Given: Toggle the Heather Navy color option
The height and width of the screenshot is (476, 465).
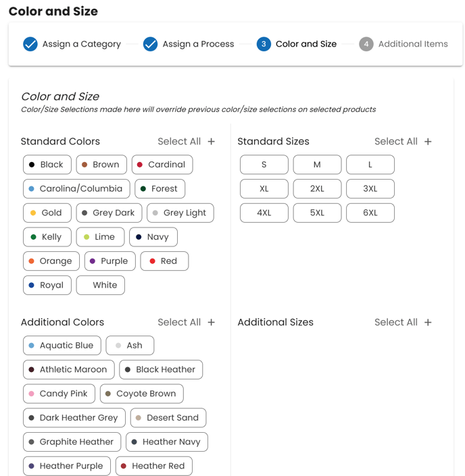Looking at the screenshot, I should [x=167, y=442].
